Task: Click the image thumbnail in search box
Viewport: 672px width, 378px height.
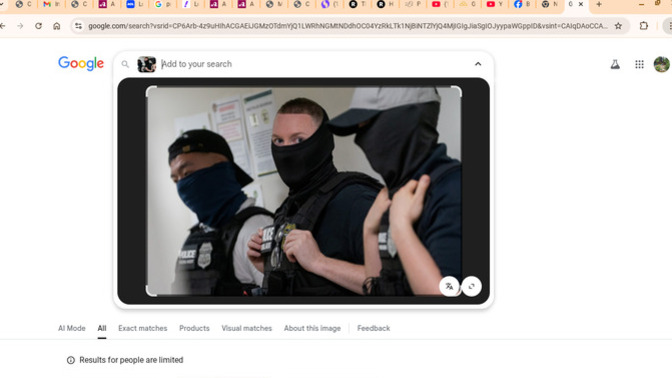Action: 147,64
